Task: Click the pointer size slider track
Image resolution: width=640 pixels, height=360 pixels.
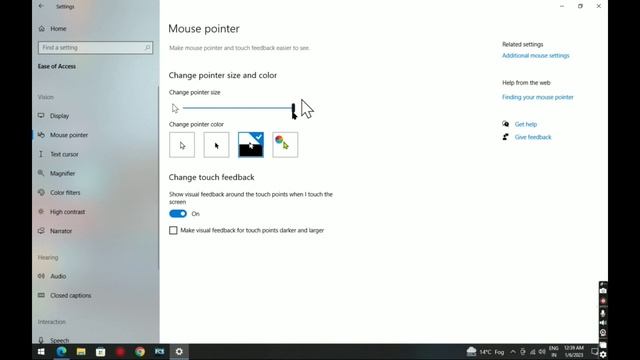Action: [237, 108]
